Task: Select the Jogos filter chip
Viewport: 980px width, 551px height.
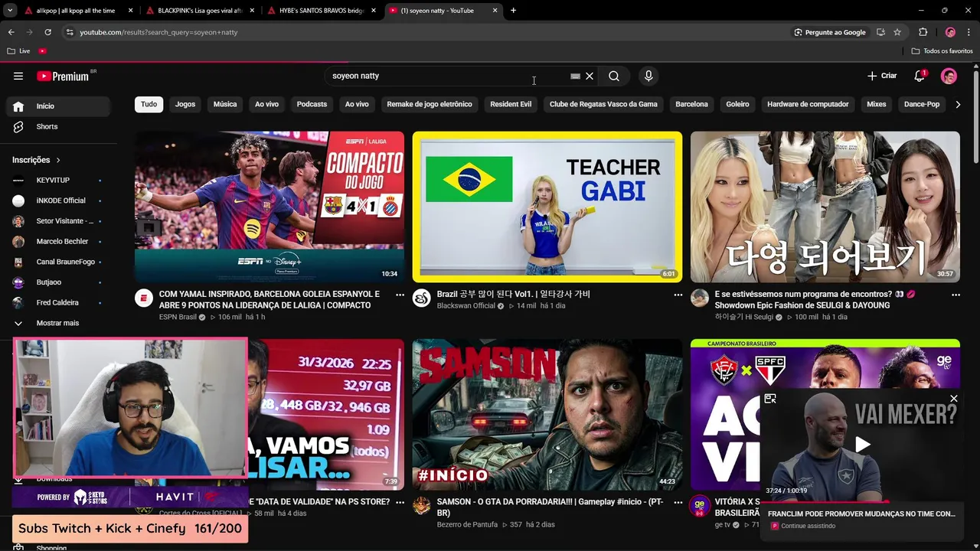Action: click(x=185, y=104)
